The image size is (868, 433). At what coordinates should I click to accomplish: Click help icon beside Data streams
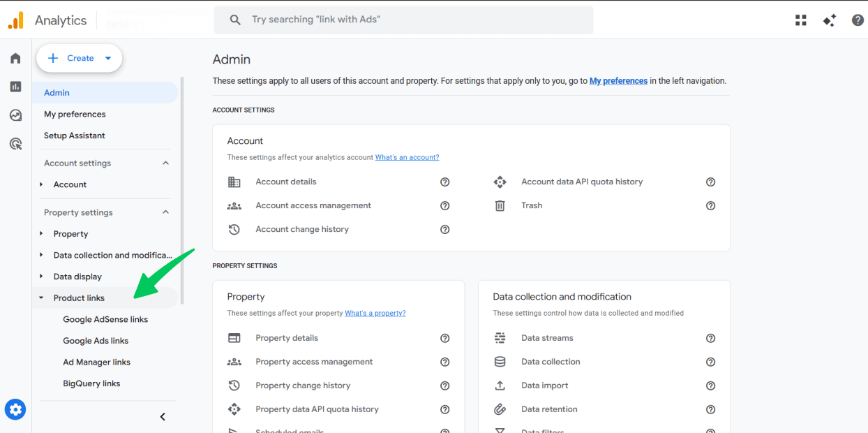[x=711, y=339]
